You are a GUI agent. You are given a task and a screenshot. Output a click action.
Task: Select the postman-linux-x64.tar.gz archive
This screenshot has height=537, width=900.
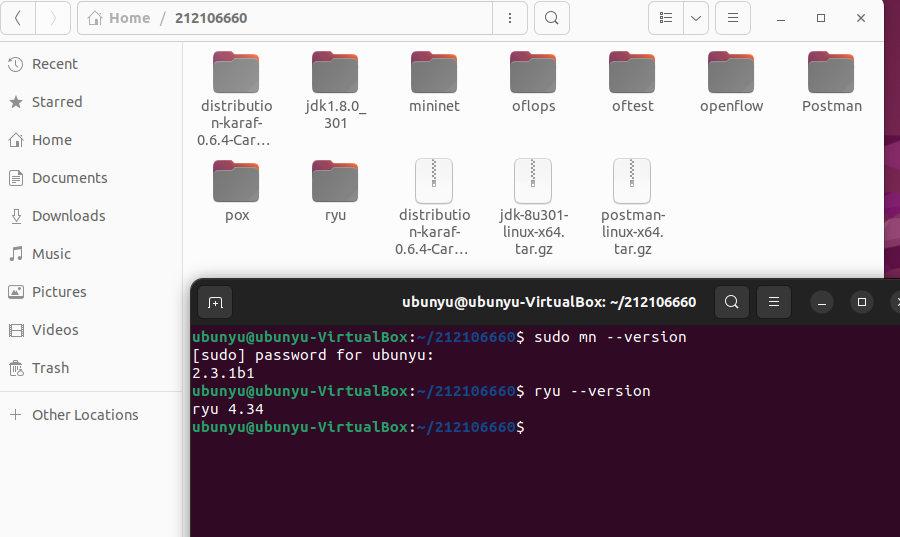click(x=632, y=182)
